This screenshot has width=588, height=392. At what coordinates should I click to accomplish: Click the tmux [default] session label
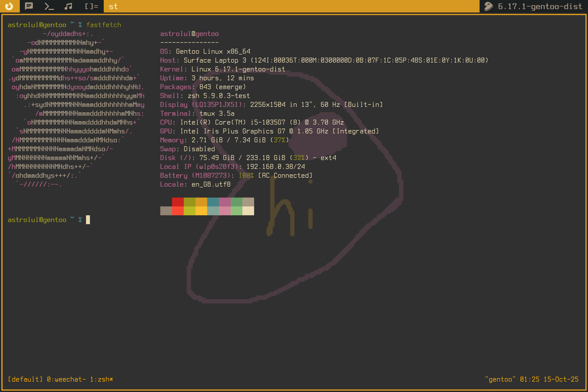25,379
